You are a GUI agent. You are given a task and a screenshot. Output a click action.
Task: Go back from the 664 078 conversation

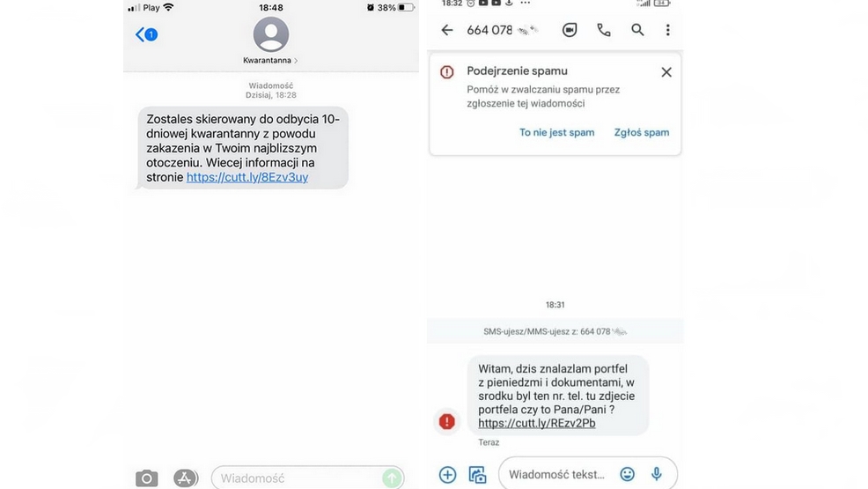446,30
